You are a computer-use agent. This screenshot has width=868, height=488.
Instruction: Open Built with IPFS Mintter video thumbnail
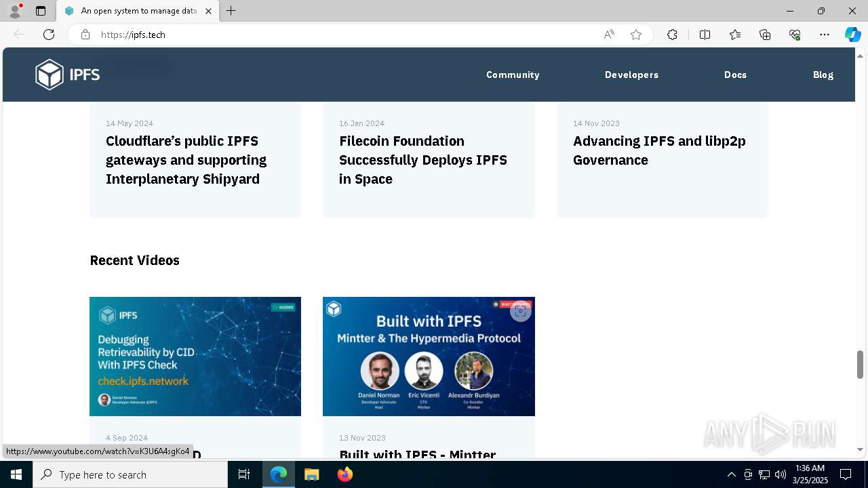click(x=429, y=357)
